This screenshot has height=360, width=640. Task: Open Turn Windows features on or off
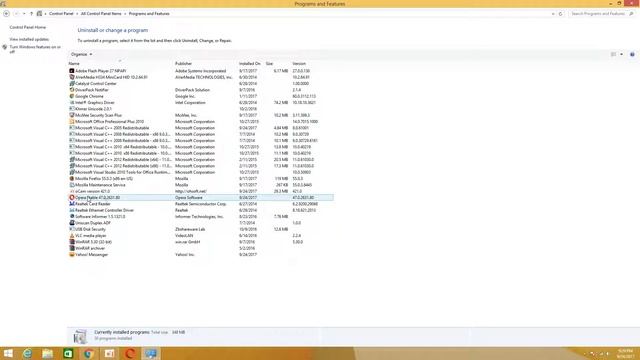pos(35,49)
